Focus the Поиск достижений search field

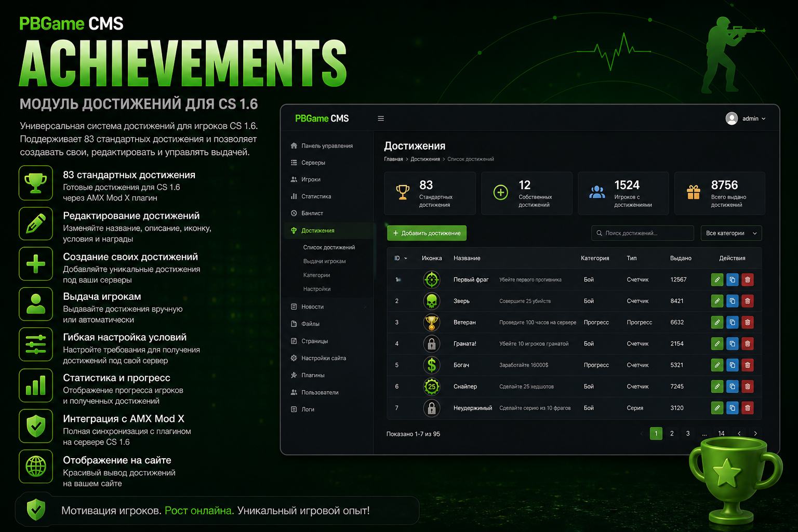642,233
